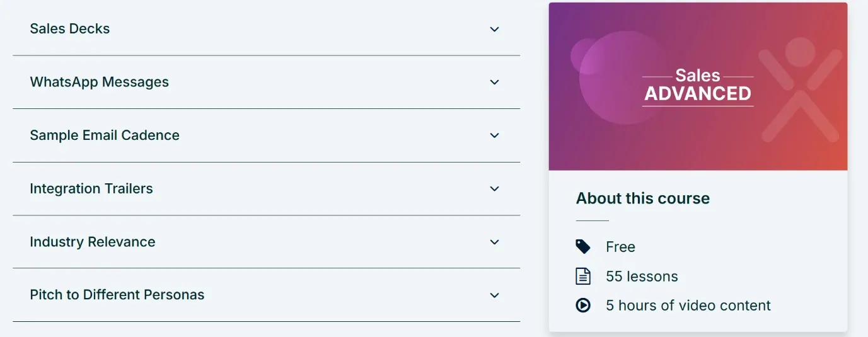The height and width of the screenshot is (337, 868).
Task: Click the price tag icon beside Free
Action: click(x=583, y=247)
